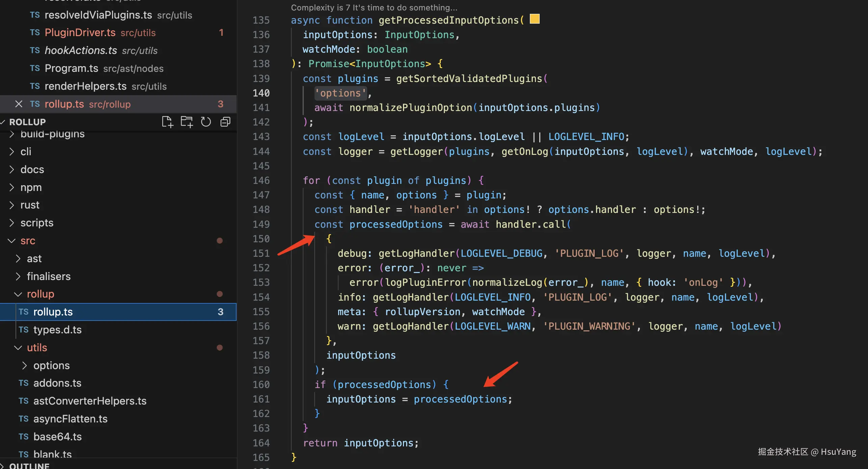The height and width of the screenshot is (469, 868).
Task: Click line number 146 in gutter
Action: 261,181
